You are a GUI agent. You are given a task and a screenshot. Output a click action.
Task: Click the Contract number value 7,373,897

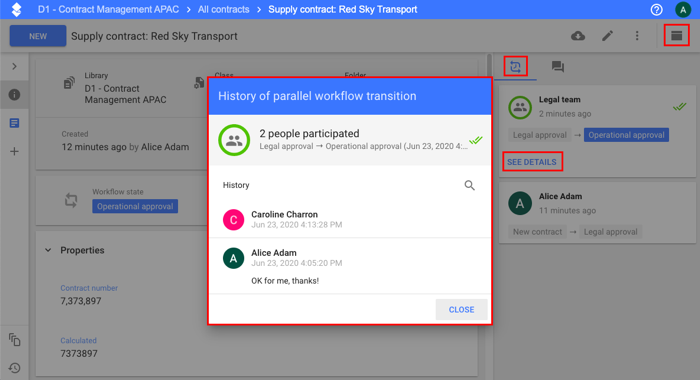pos(81,301)
